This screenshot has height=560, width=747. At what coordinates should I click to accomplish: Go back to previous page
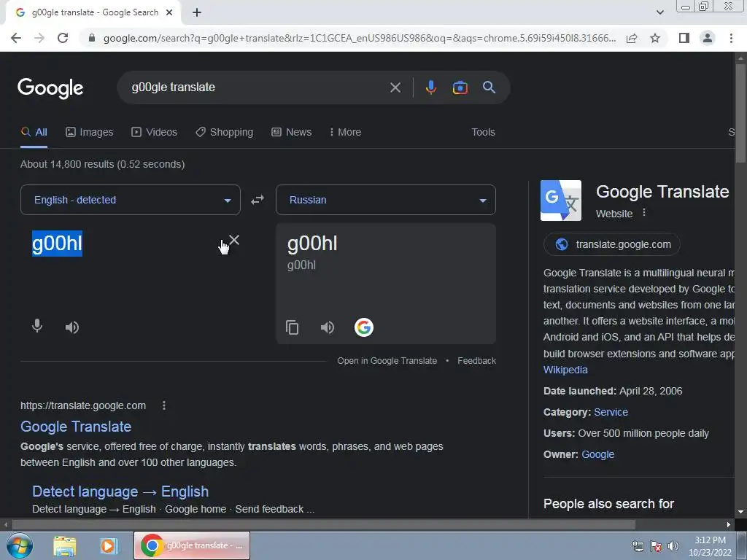point(16,38)
